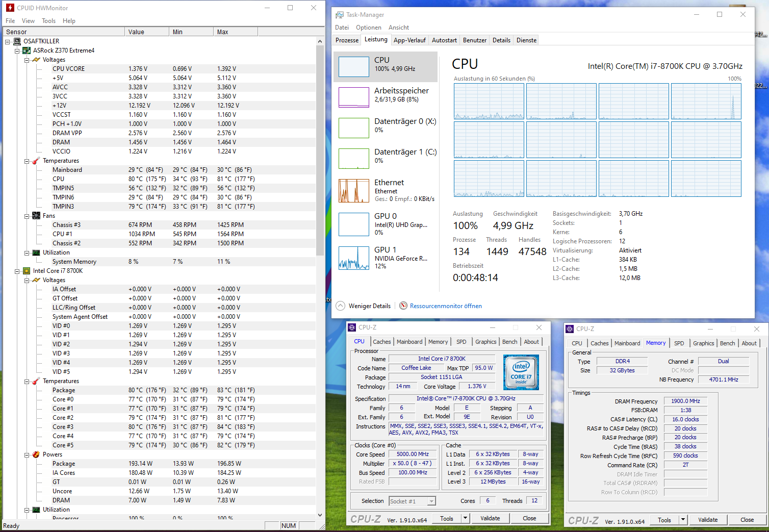The image size is (769, 532).
Task: Select GPU 0 Intel UHD Graphics entry
Action: click(x=386, y=223)
